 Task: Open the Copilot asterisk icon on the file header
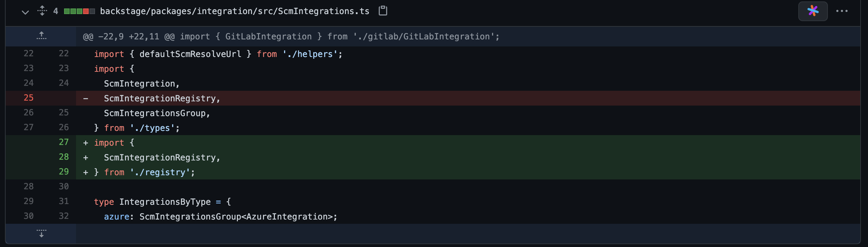[813, 11]
